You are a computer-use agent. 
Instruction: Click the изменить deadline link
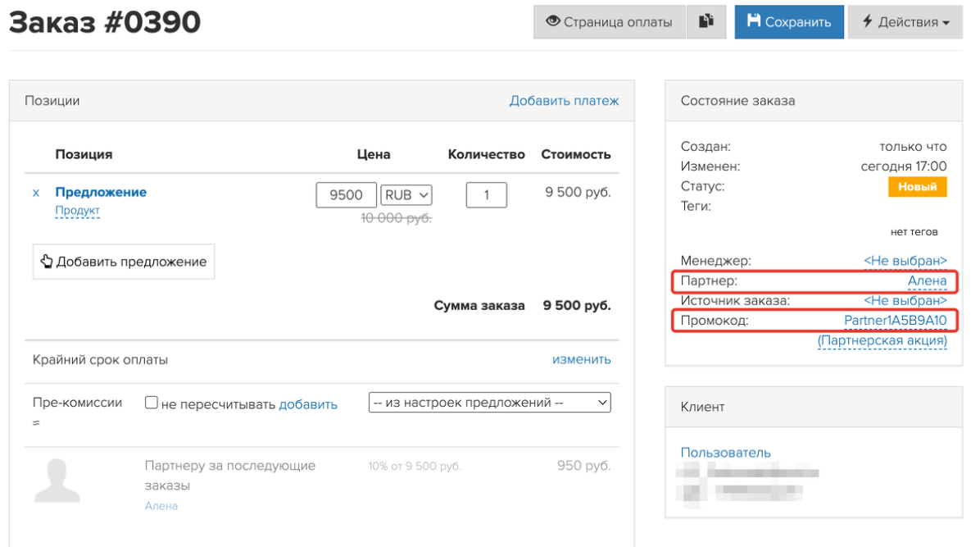coord(581,359)
